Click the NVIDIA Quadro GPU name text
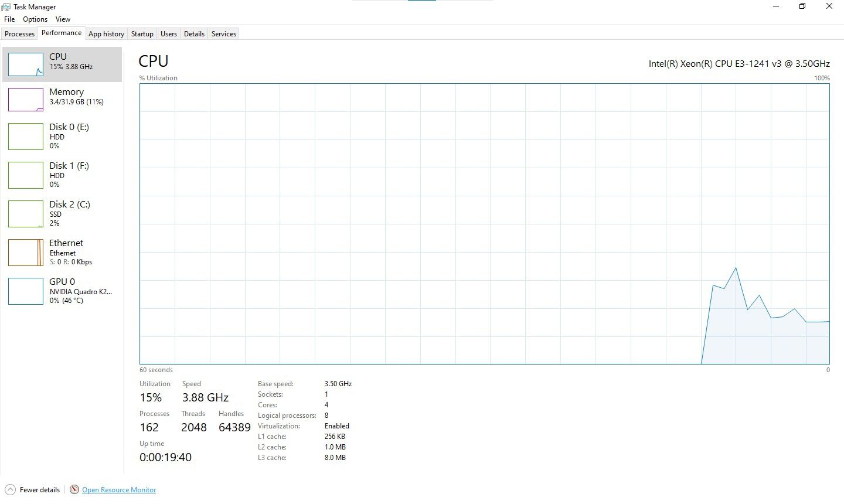The height and width of the screenshot is (504, 844). [80, 291]
